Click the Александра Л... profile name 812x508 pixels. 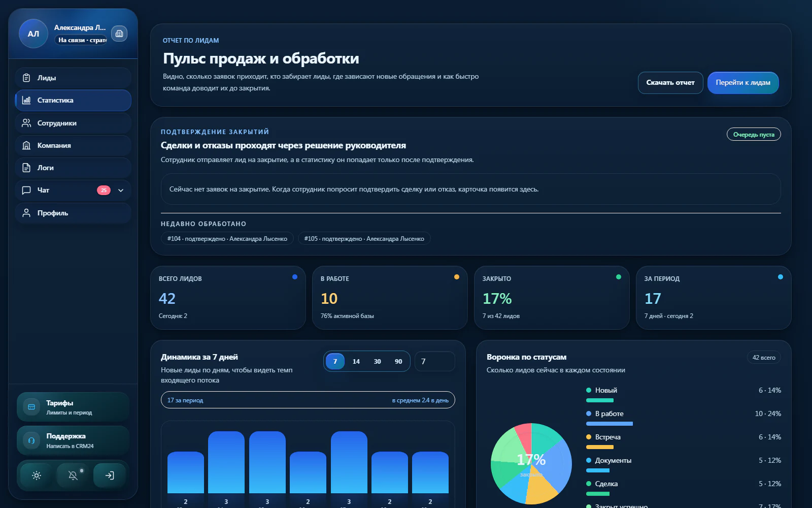(80, 27)
